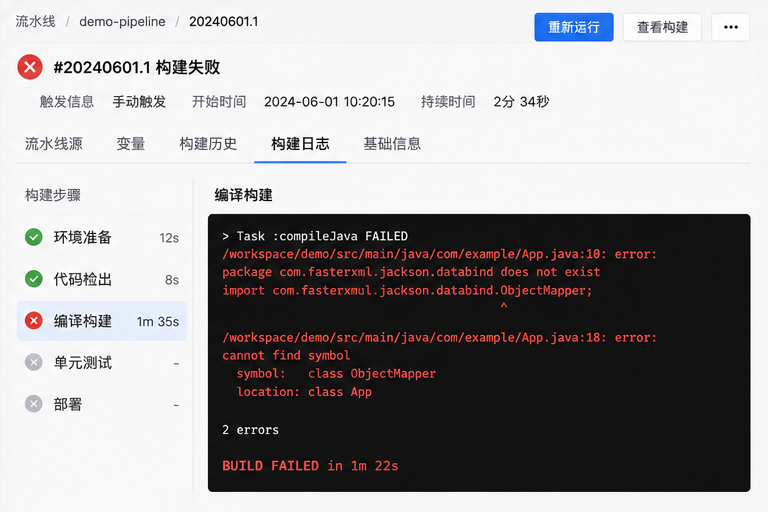Go to 流水线 breadcrumb link
The height and width of the screenshot is (512, 768).
[35, 22]
